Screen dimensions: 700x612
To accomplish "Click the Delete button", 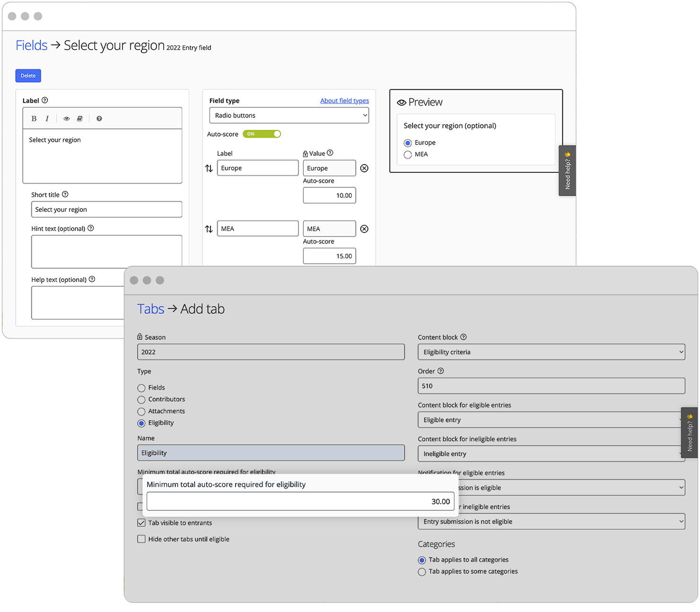I will (28, 76).
